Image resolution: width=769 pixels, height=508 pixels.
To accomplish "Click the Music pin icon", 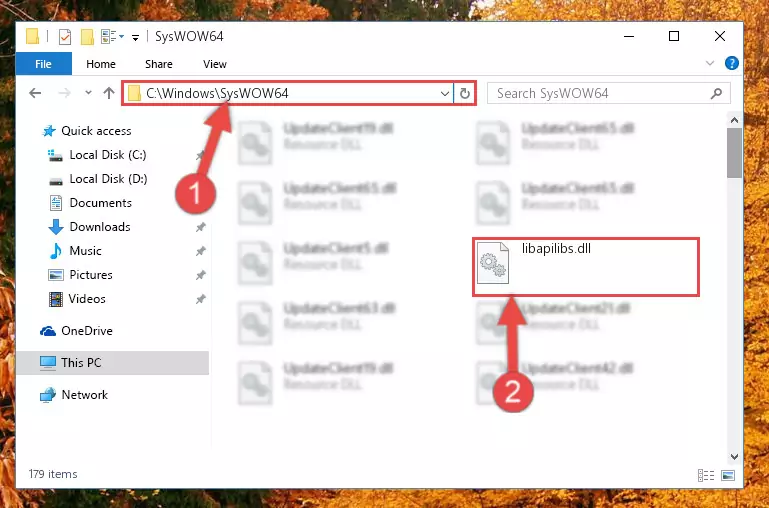I will (x=201, y=251).
